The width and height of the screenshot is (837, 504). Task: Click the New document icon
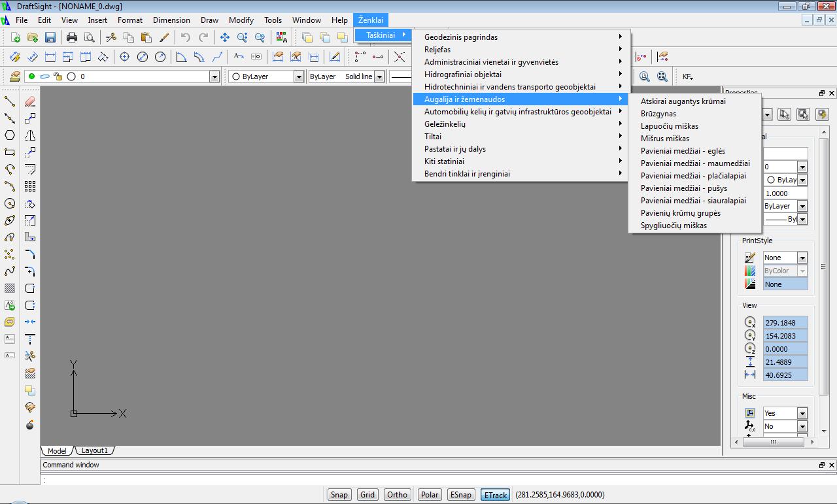click(16, 37)
